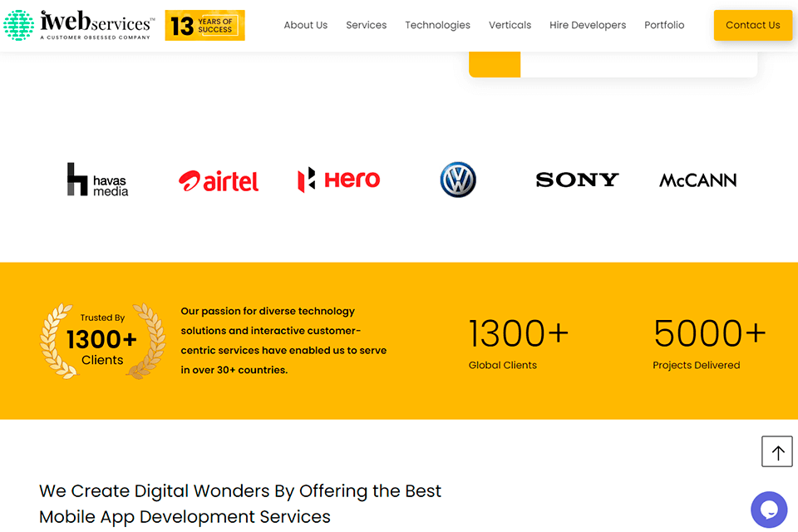The height and width of the screenshot is (532, 798).
Task: Click the Trusted By 1300+ Clients laurel badge
Action: pos(102,341)
